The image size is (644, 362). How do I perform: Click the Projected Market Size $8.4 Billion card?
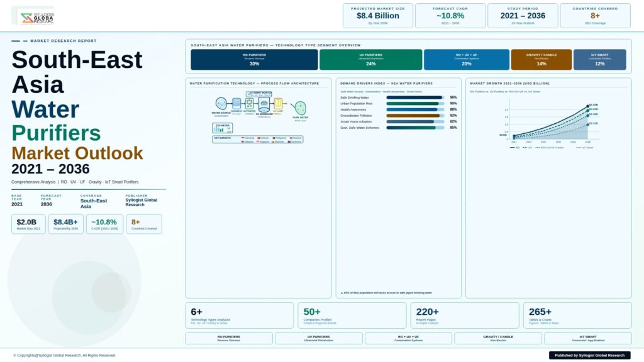[377, 16]
